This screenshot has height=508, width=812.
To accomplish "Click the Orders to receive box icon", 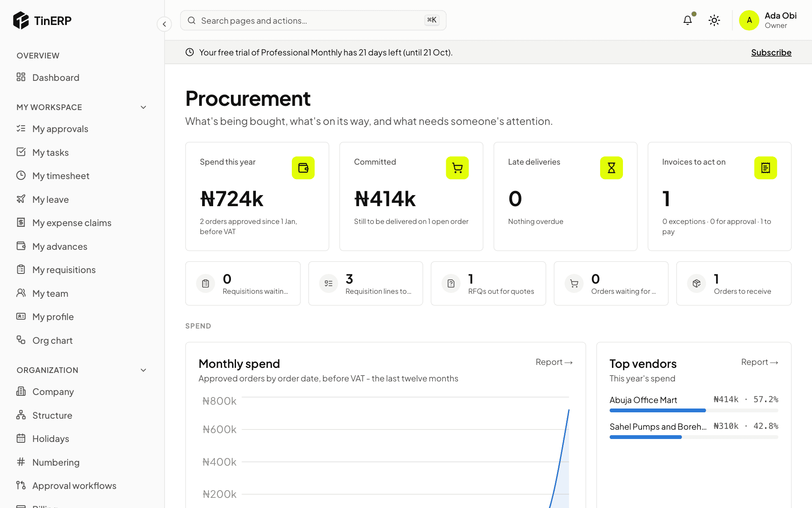I will (x=697, y=283).
